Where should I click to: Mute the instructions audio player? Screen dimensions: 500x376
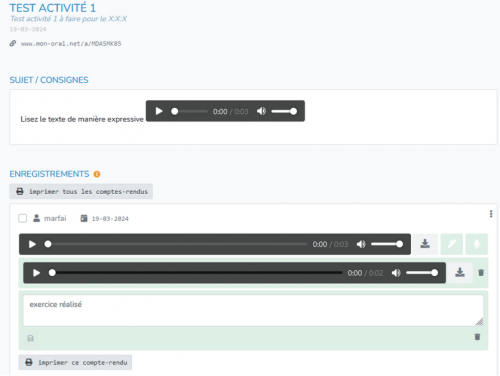pyautogui.click(x=261, y=111)
